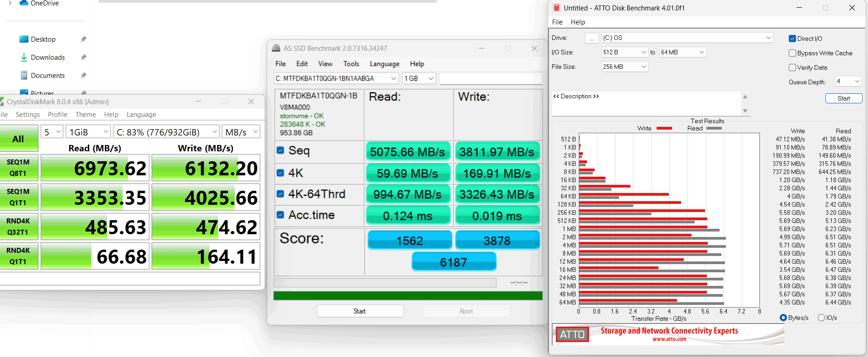The image size is (868, 357).
Task: Click the www.atto.com link in banner
Action: (669, 339)
